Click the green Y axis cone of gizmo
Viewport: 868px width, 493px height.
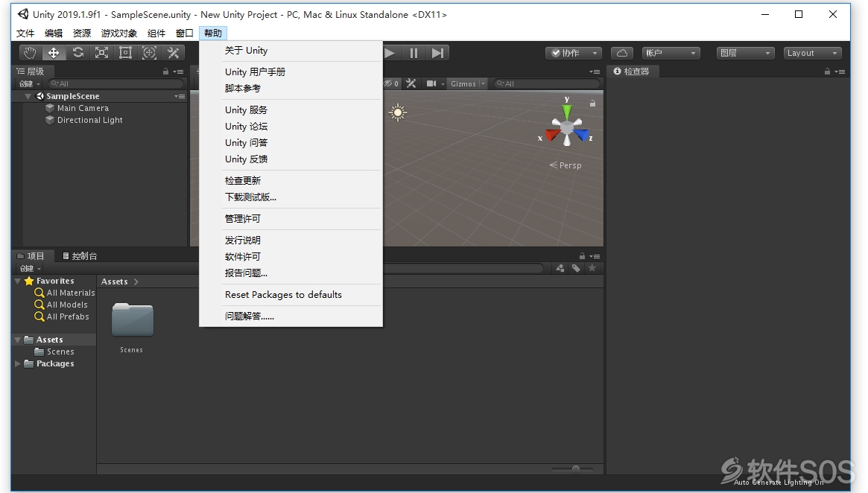[x=567, y=111]
